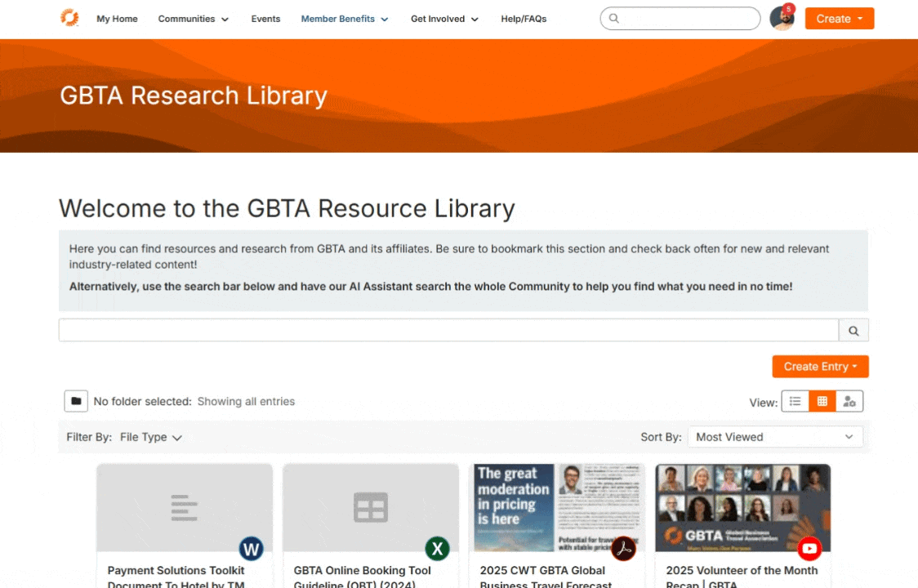The width and height of the screenshot is (918, 588).
Task: Switch to list view
Action: click(x=795, y=402)
